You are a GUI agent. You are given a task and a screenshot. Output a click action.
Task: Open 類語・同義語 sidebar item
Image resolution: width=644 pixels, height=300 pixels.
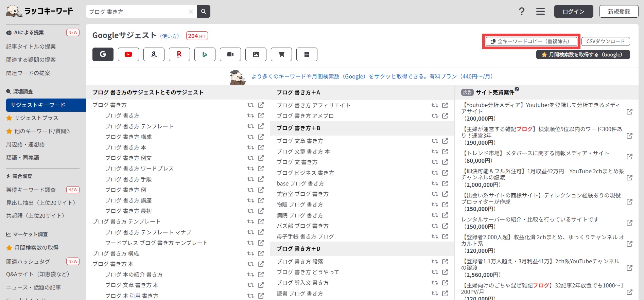pyautogui.click(x=23, y=158)
